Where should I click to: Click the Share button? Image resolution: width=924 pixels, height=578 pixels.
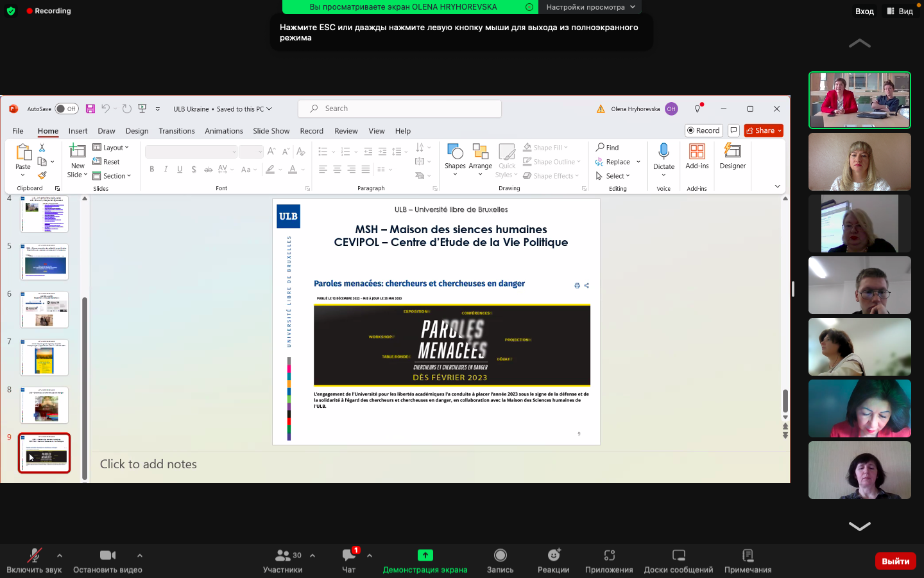point(764,130)
